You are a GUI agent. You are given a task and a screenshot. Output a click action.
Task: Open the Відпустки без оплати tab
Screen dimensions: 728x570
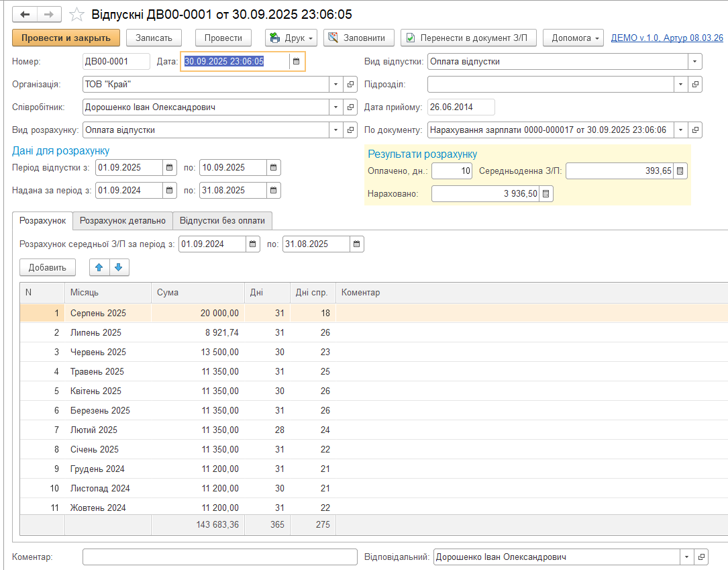[x=222, y=220]
